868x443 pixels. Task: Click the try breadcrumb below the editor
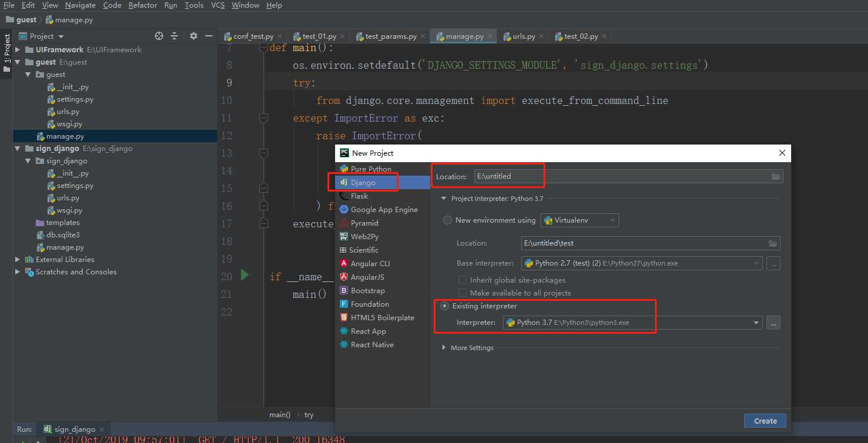(x=309, y=415)
